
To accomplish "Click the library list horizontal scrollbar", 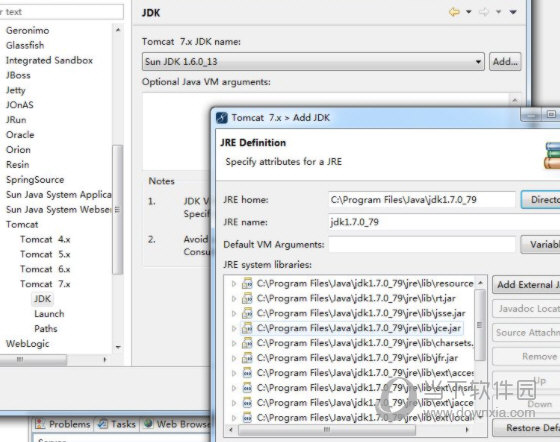I will click(326, 430).
